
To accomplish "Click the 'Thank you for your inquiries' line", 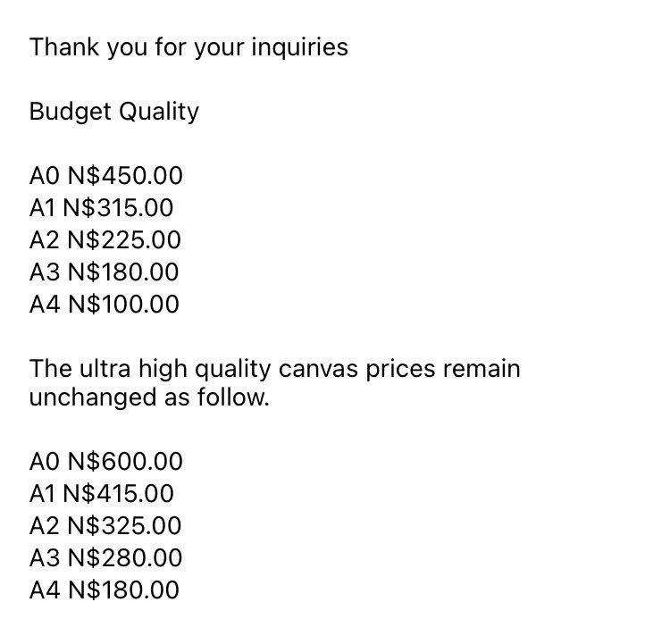I will click(x=188, y=47).
